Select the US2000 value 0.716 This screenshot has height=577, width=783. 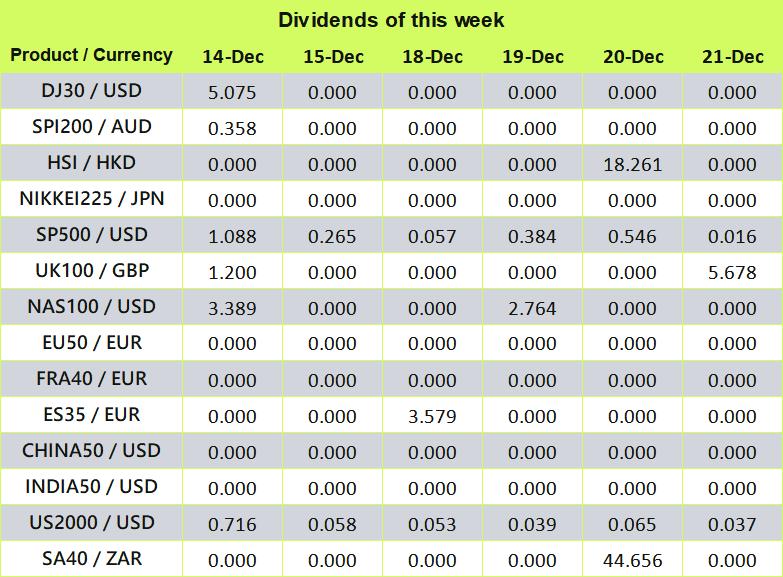tap(232, 525)
